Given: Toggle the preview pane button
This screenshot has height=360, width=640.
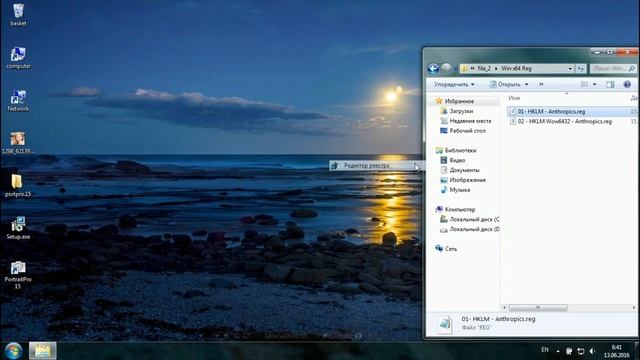Looking at the screenshot, I should [x=610, y=84].
